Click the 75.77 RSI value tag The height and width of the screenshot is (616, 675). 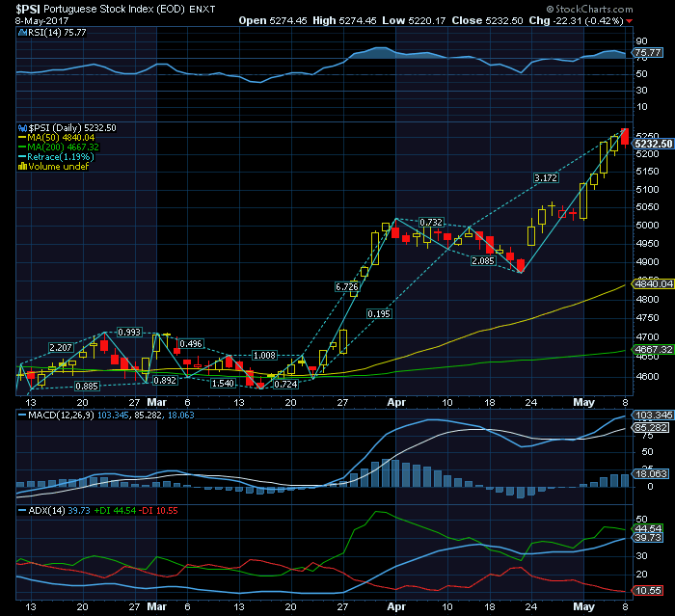tap(647, 53)
